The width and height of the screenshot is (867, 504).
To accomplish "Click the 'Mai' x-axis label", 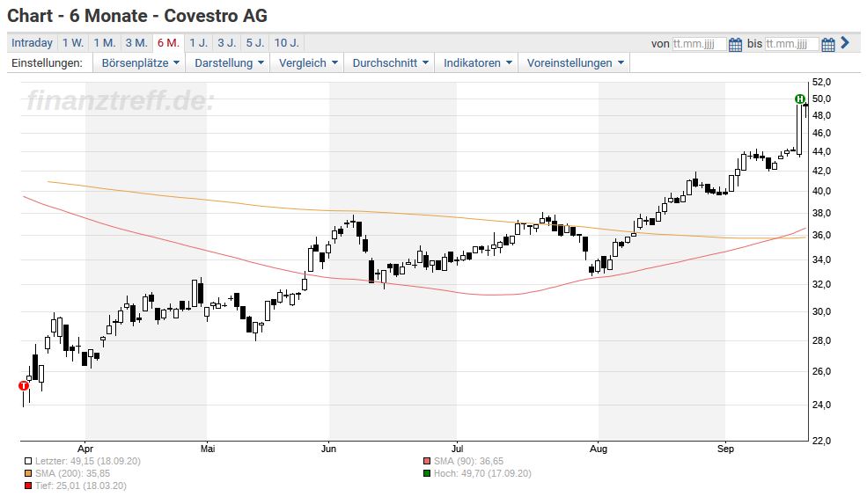I will tap(208, 449).
